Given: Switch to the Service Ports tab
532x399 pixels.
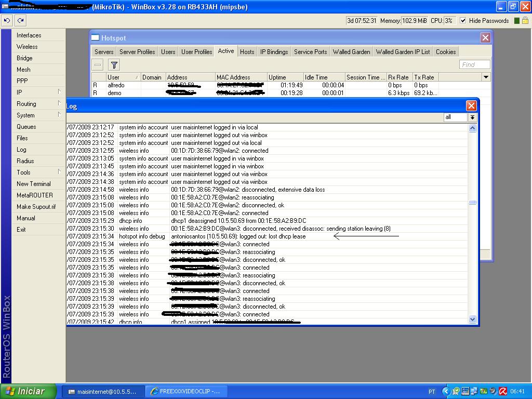Looking at the screenshot, I should pyautogui.click(x=311, y=51).
